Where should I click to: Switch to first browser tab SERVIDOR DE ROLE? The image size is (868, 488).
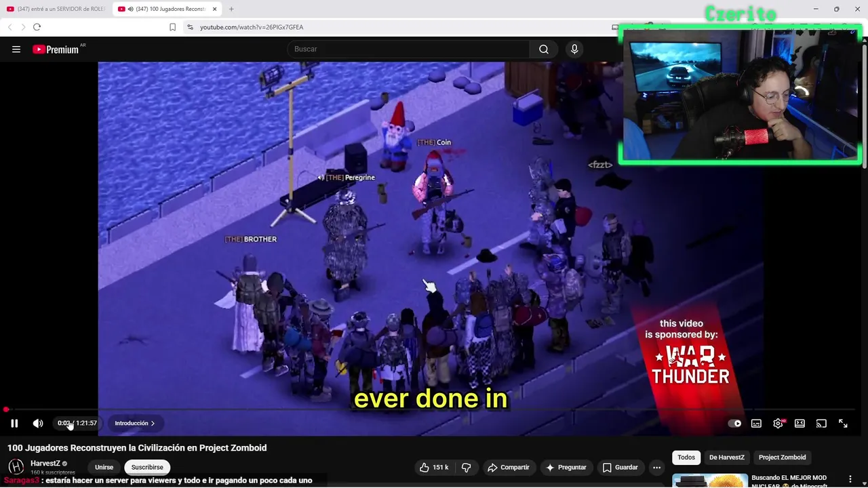pos(56,9)
